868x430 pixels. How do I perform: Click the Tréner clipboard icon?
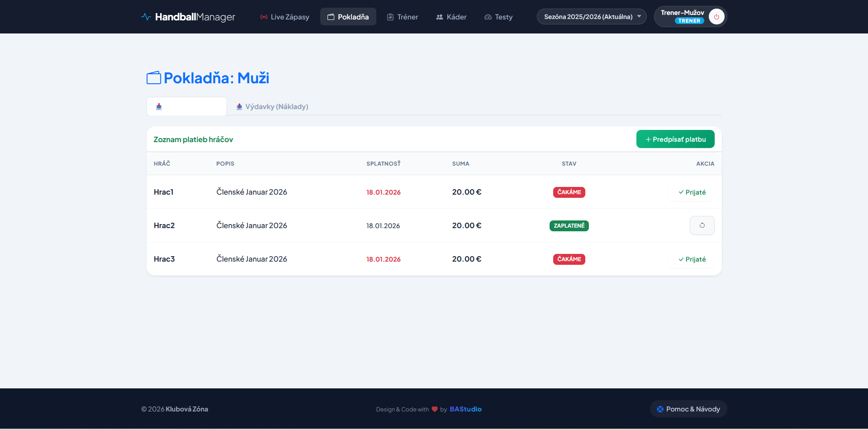390,17
